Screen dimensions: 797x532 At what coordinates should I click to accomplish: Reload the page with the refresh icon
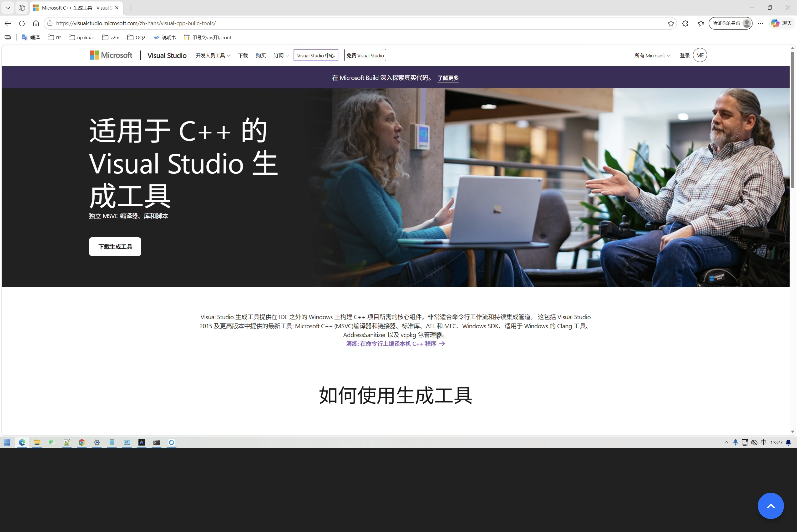22,23
